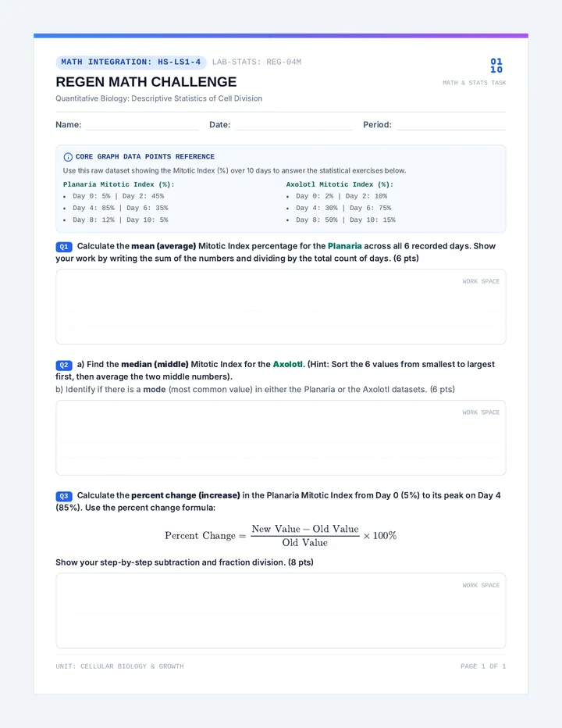The height and width of the screenshot is (728, 562).
Task: Click the Axolotl Mitotic Index heading
Action: tap(340, 185)
